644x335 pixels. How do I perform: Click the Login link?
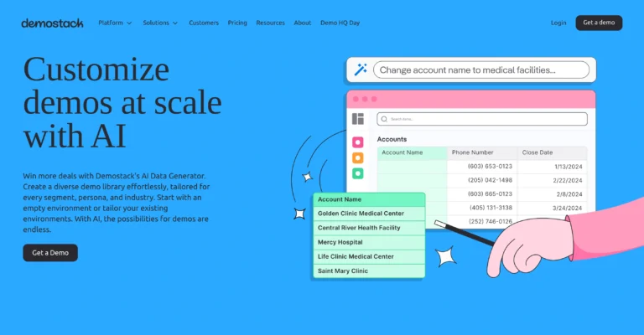558,23
